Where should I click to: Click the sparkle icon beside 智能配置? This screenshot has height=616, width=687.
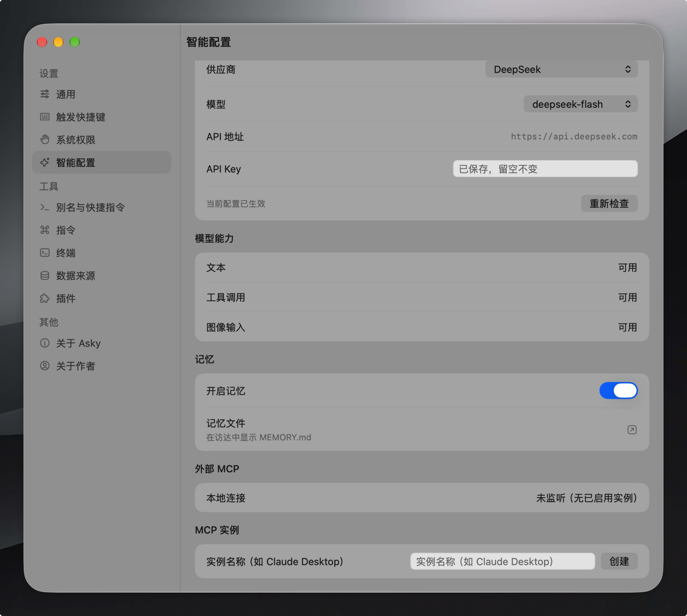pyautogui.click(x=45, y=163)
